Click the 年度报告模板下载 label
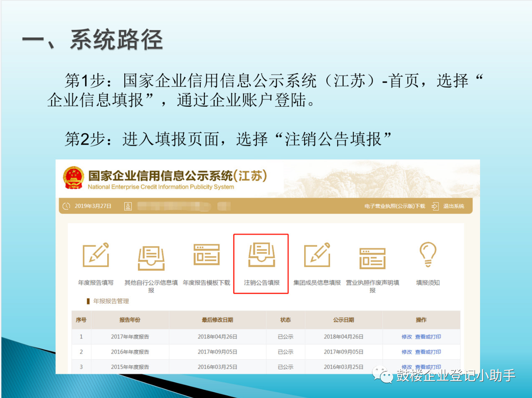 207,283
